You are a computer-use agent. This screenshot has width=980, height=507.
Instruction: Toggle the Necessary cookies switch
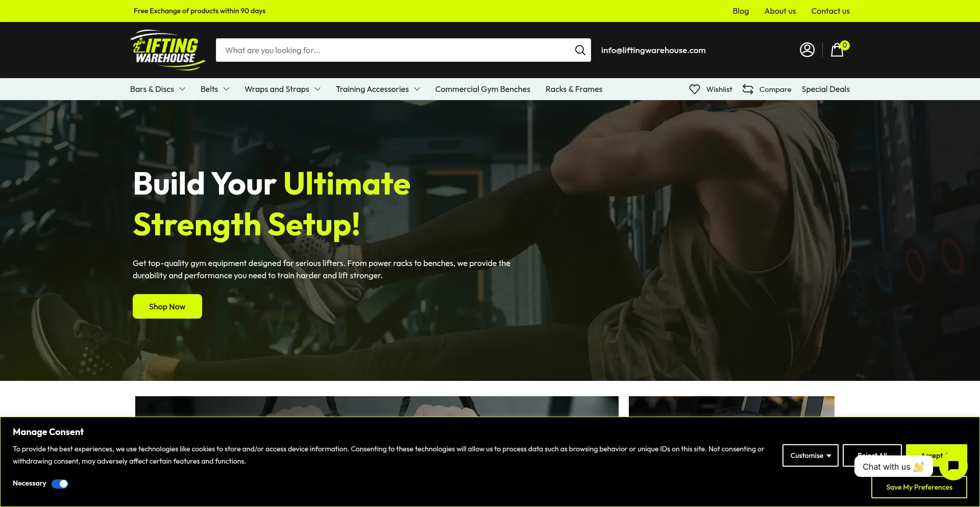pos(60,484)
